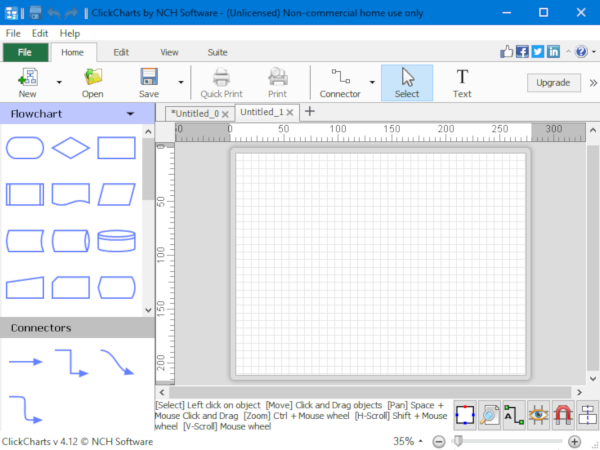This screenshot has width=600, height=450.
Task: Click the Upgrade button
Action: (552, 83)
